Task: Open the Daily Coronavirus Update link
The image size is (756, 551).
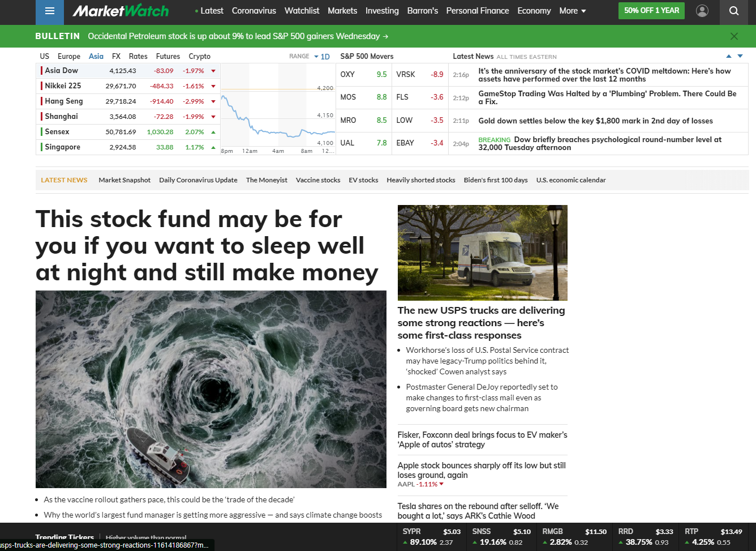Action: click(198, 180)
